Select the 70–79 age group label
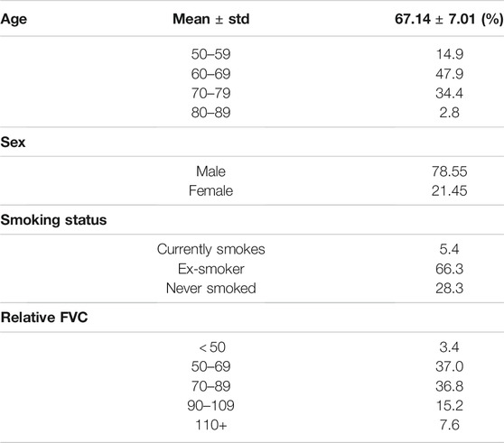 (210, 93)
